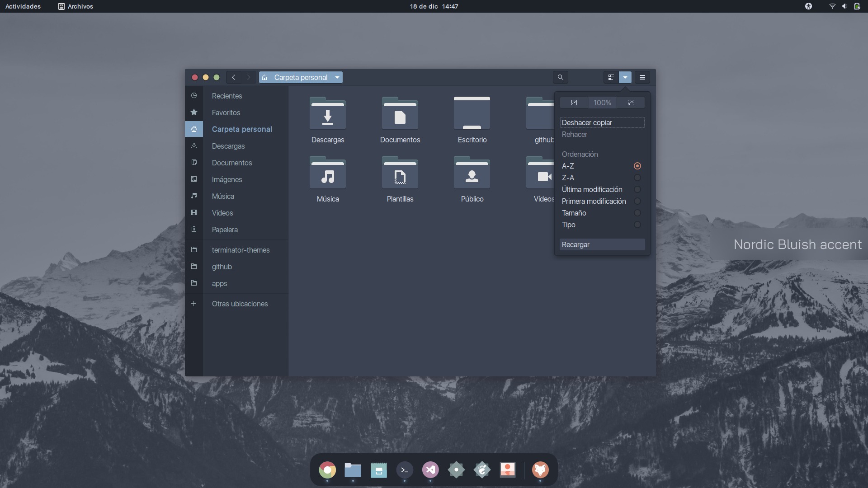
Task: Open the Papelera from the sidebar
Action: 225,230
